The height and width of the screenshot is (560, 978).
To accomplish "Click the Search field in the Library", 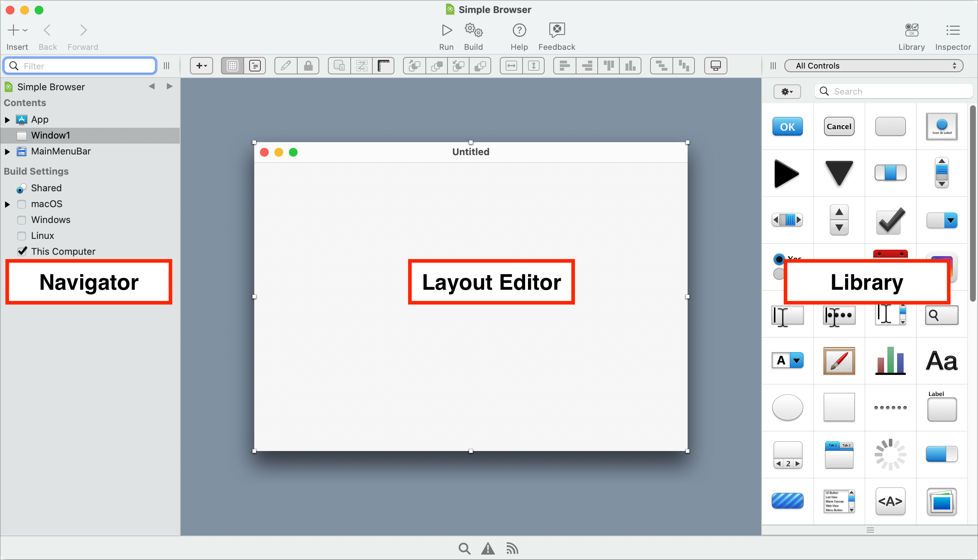I will point(893,91).
